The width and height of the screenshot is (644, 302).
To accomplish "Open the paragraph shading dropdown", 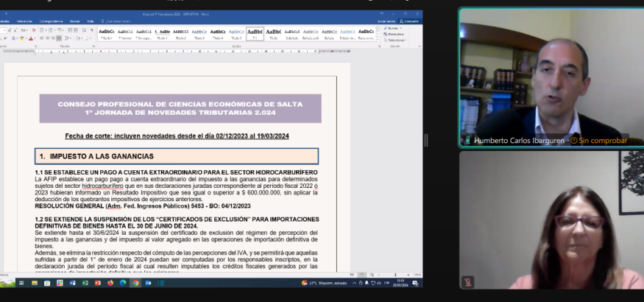I will pyautogui.click(x=82, y=38).
